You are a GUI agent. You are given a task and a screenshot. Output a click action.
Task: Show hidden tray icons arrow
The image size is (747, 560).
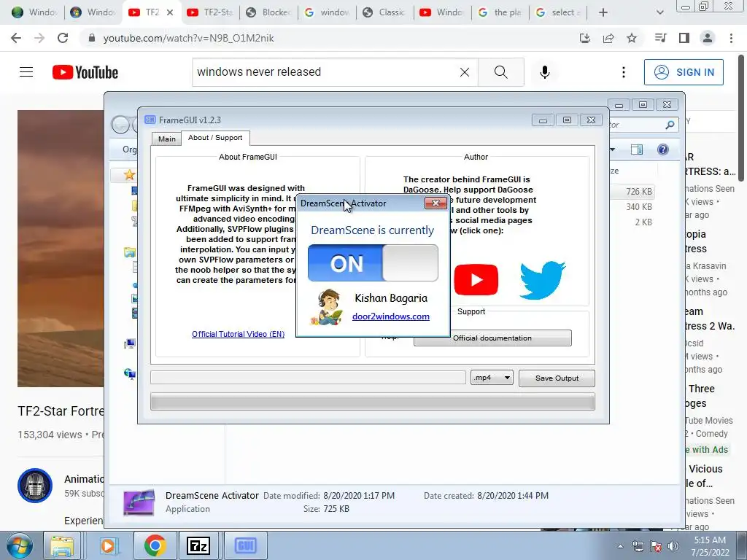[x=620, y=546]
